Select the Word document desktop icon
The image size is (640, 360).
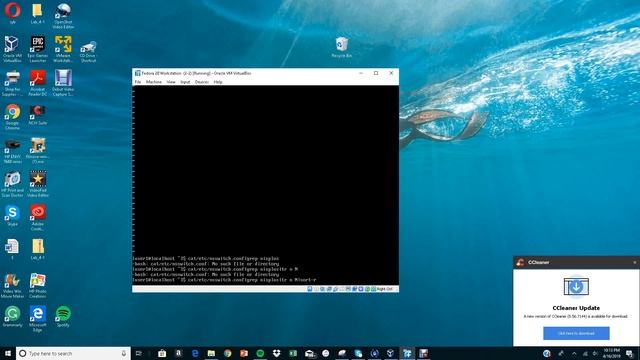pyautogui.click(x=12, y=249)
